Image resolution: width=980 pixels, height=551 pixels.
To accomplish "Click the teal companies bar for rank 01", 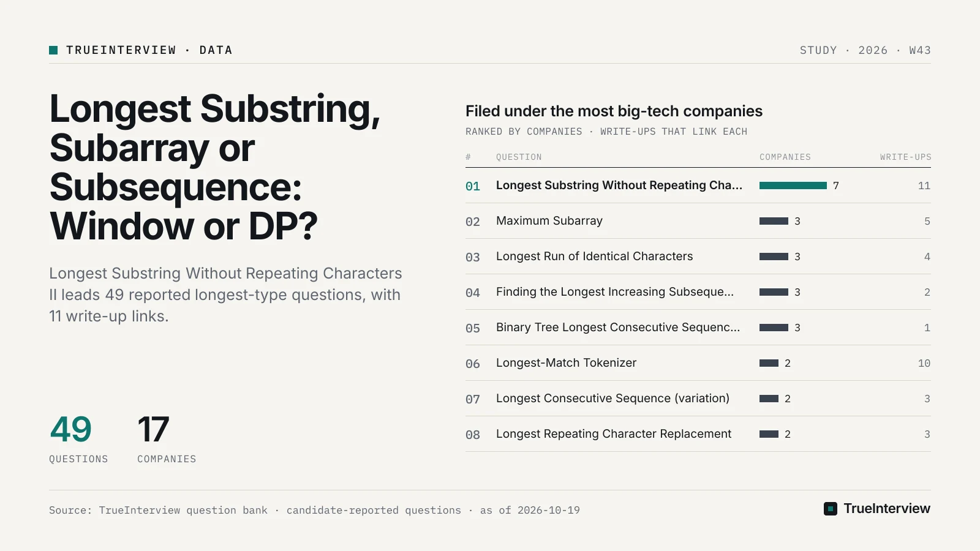I will click(793, 186).
